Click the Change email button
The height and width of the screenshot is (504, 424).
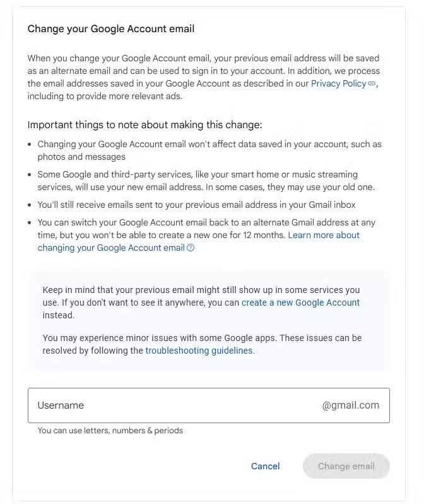coord(346,466)
